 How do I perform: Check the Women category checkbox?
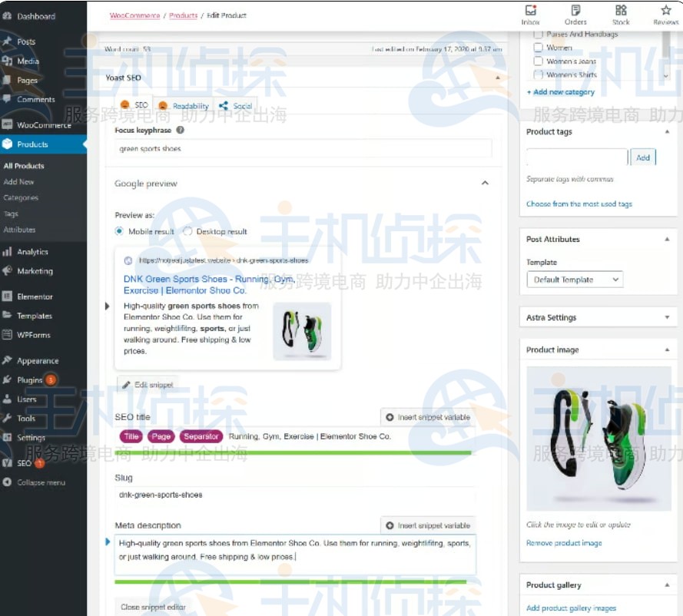[x=537, y=47]
